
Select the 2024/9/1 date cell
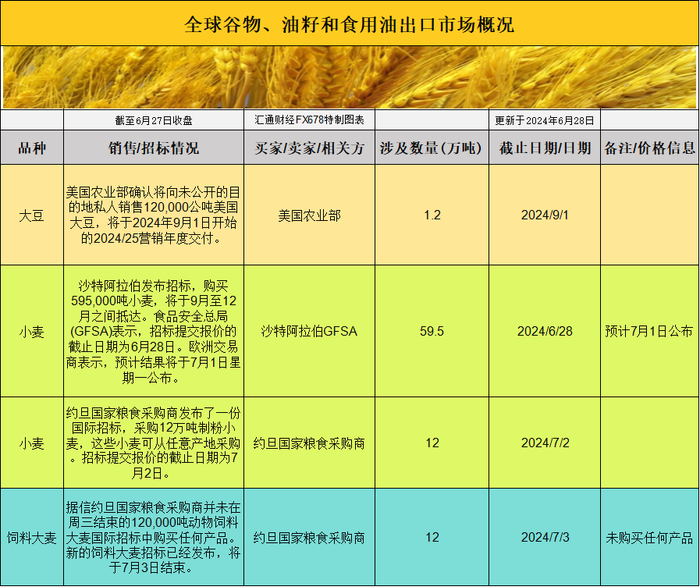pos(545,215)
